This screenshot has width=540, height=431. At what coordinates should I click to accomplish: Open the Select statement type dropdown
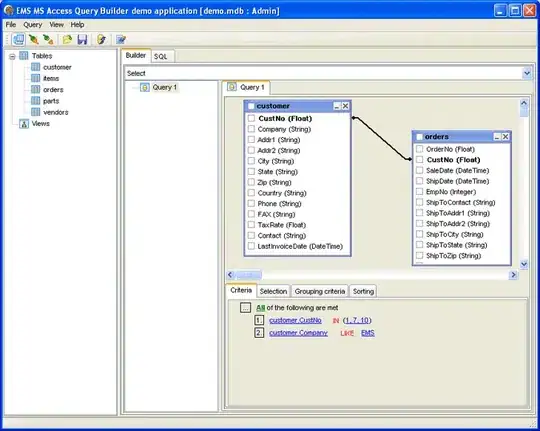[x=527, y=73]
